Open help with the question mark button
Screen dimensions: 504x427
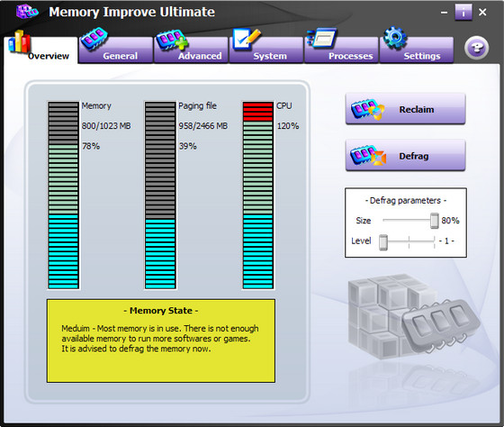point(476,48)
